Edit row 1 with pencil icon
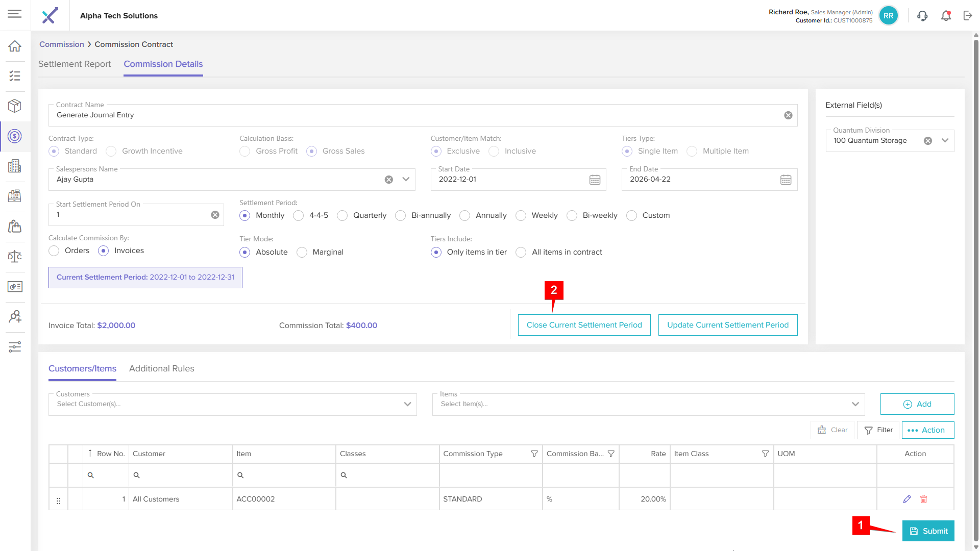The width and height of the screenshot is (980, 551). tap(907, 499)
